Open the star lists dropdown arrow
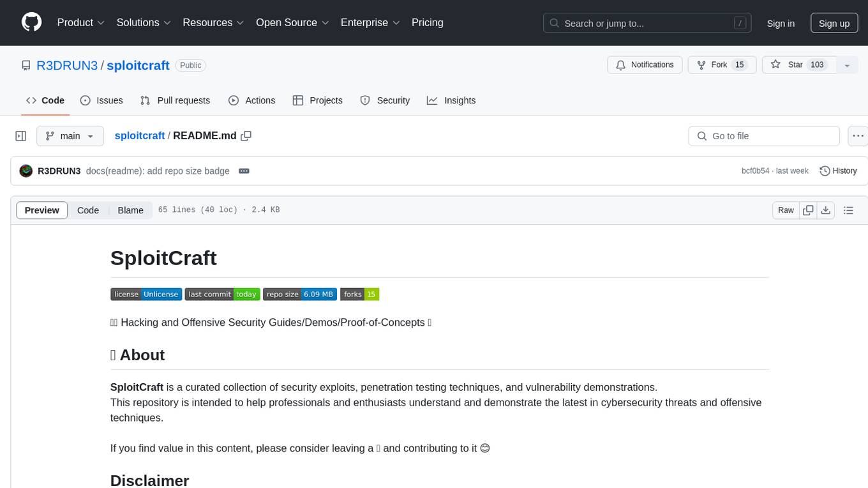The width and height of the screenshot is (868, 488). click(847, 65)
